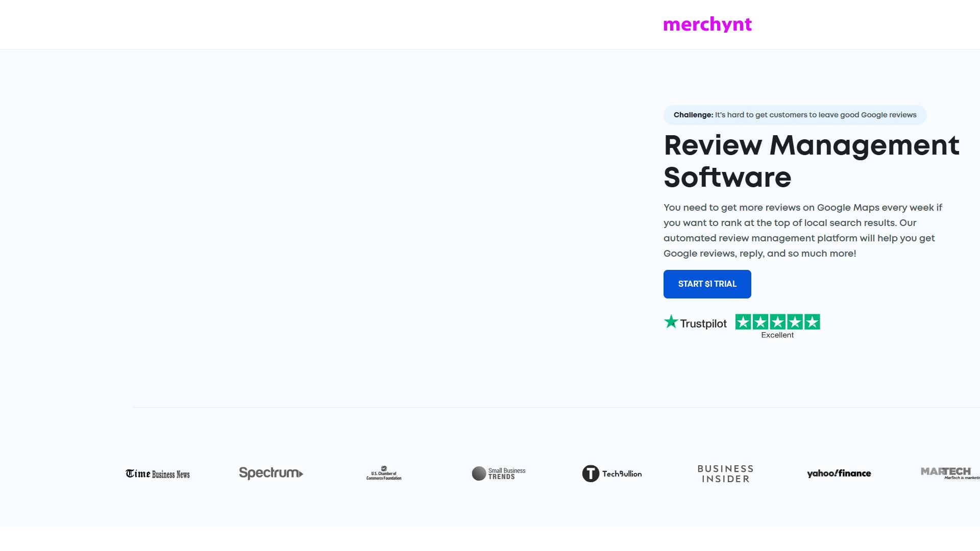Click the black circular T TechBullion icon
Screen dimensions: 980x551
pyautogui.click(x=591, y=473)
